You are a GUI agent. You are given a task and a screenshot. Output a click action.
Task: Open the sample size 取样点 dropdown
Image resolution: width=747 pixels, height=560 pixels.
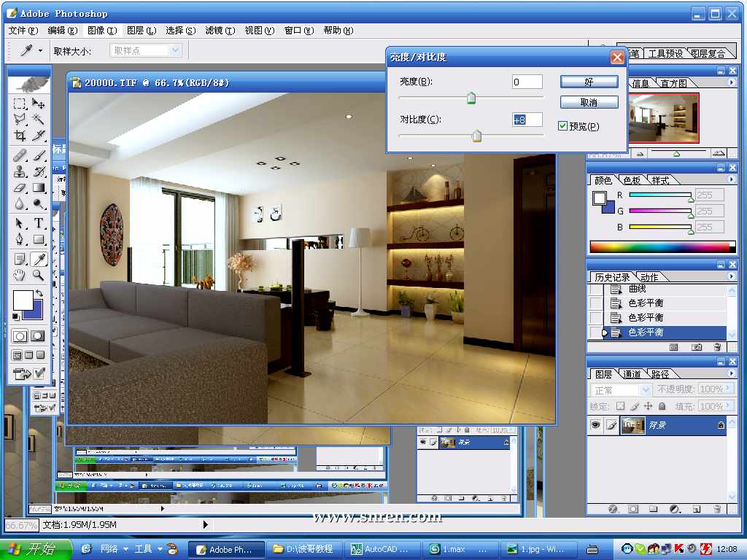146,50
